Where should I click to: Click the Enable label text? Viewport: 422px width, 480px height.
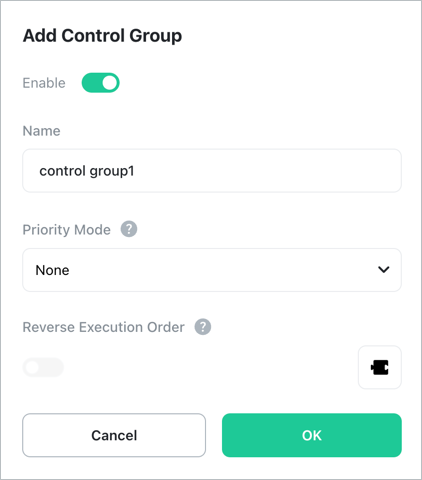(x=44, y=83)
